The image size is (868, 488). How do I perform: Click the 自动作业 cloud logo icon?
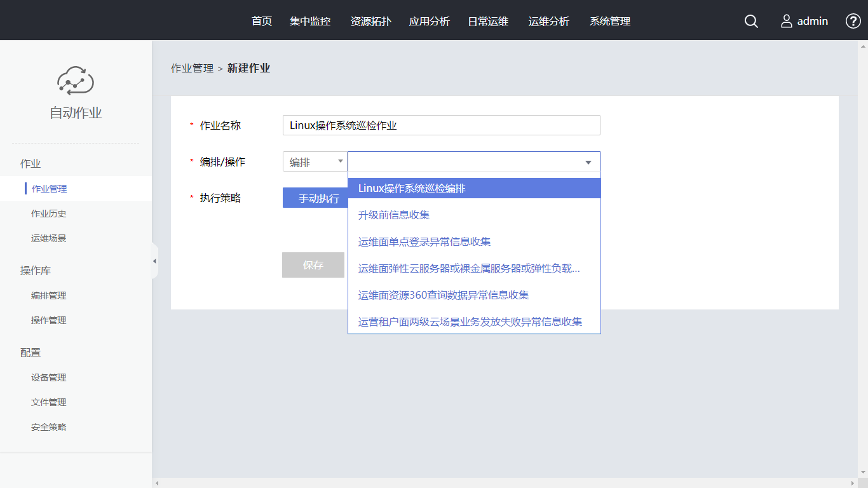[76, 81]
